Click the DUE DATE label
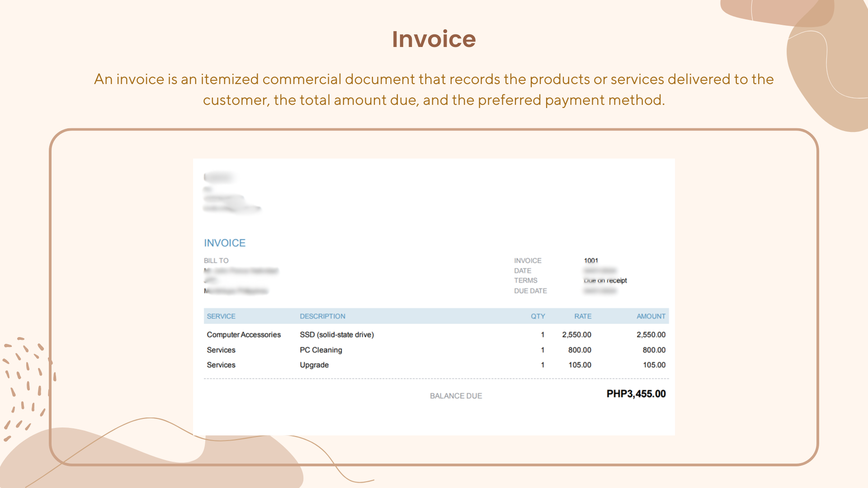The height and width of the screenshot is (488, 868). [x=530, y=291]
